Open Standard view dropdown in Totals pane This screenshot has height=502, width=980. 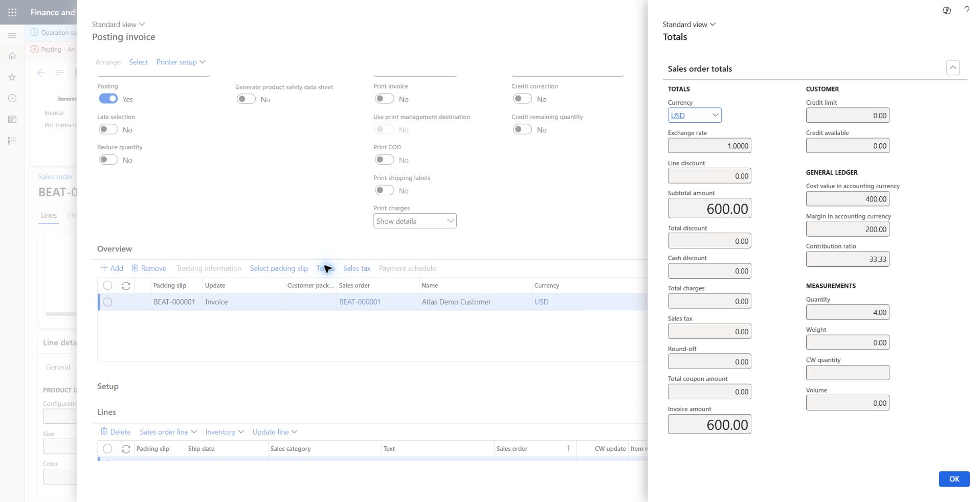(689, 24)
